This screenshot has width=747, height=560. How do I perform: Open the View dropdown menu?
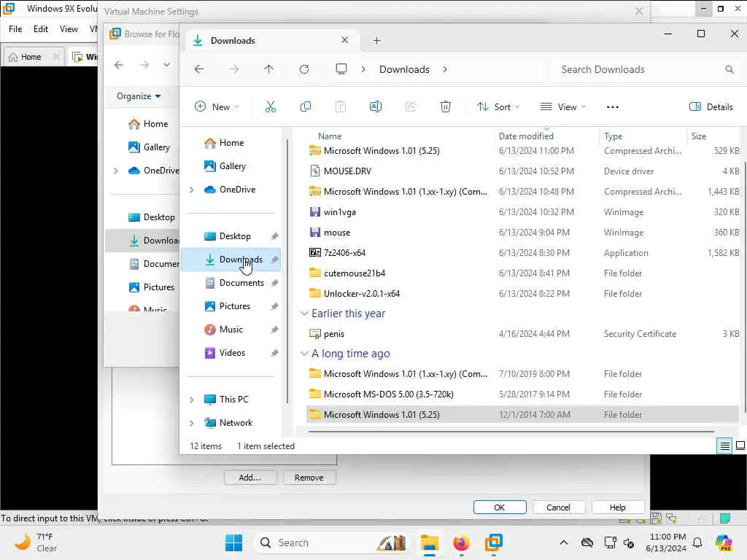562,106
